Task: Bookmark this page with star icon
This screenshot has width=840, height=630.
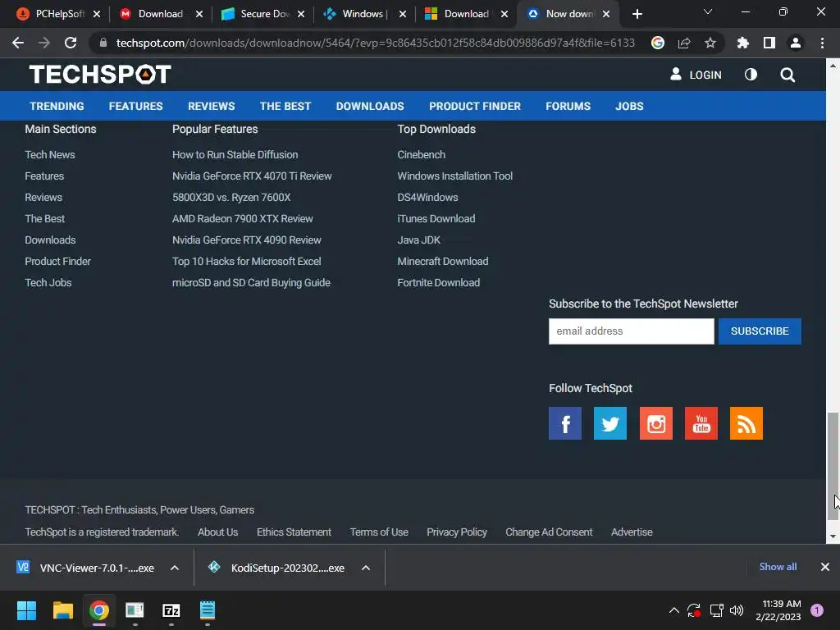Action: [710, 43]
